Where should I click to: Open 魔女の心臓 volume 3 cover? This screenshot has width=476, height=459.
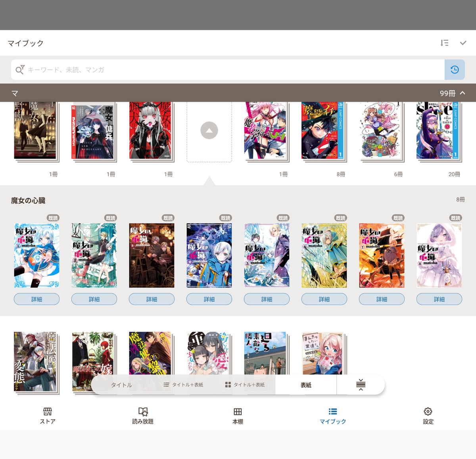(152, 255)
